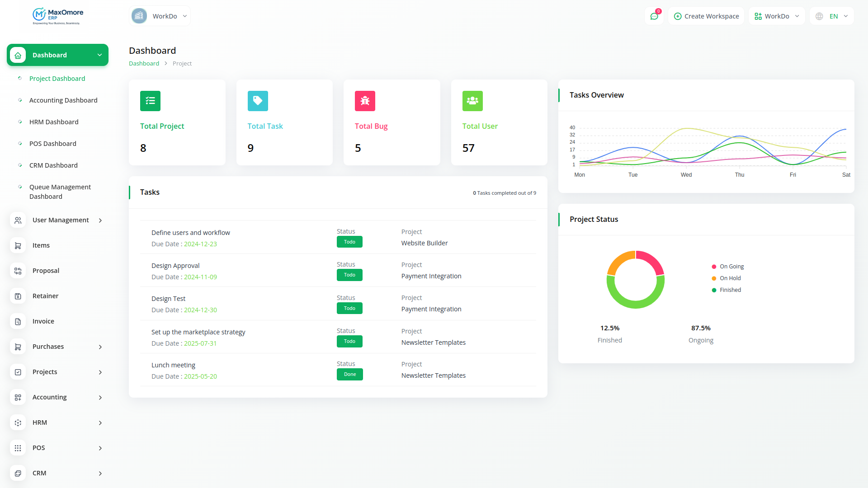Expand the Purchases sidebar menu
The height and width of the screenshot is (488, 868).
click(57, 347)
